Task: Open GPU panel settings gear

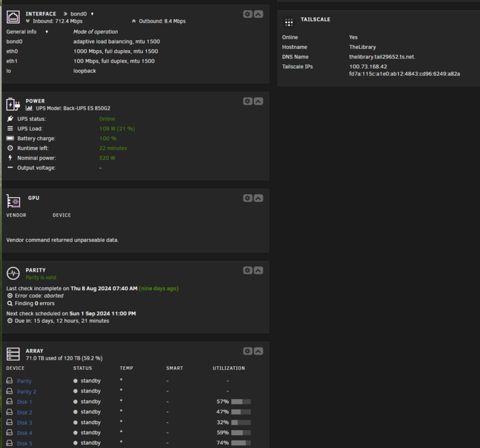Action: 248,198
